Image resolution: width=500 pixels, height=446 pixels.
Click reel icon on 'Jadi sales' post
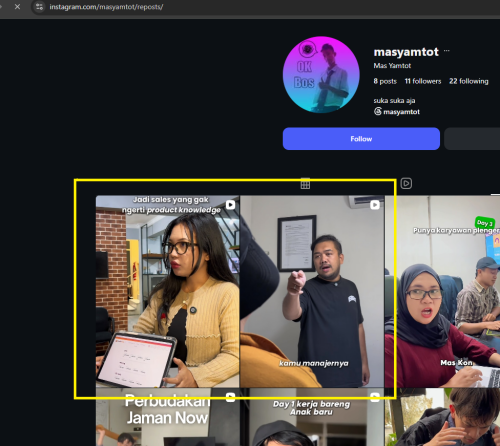coord(230,205)
